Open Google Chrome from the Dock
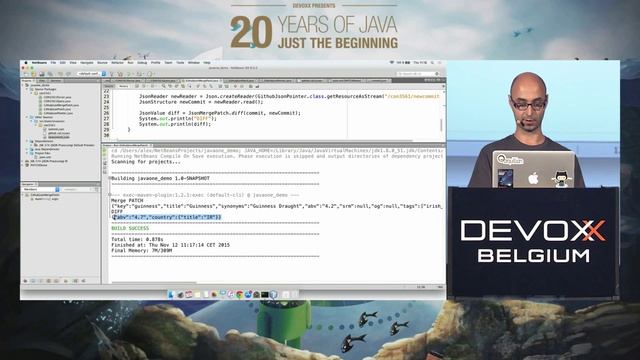Viewport: 640px width, 360px height. (x=240, y=294)
